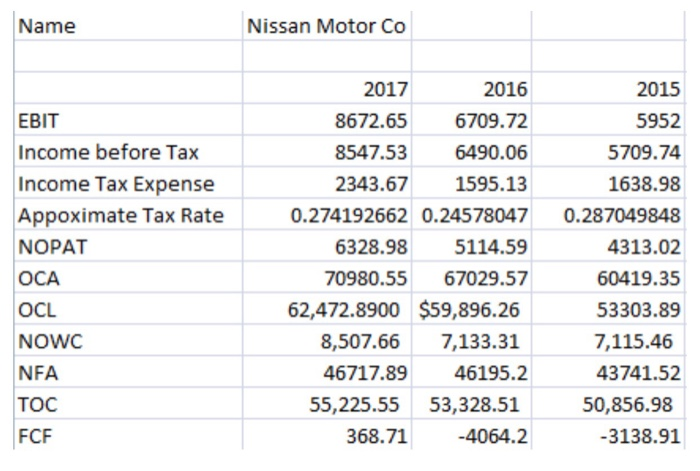The height and width of the screenshot is (471, 700).
Task: Select EBIT value 5952
Action: (608, 121)
